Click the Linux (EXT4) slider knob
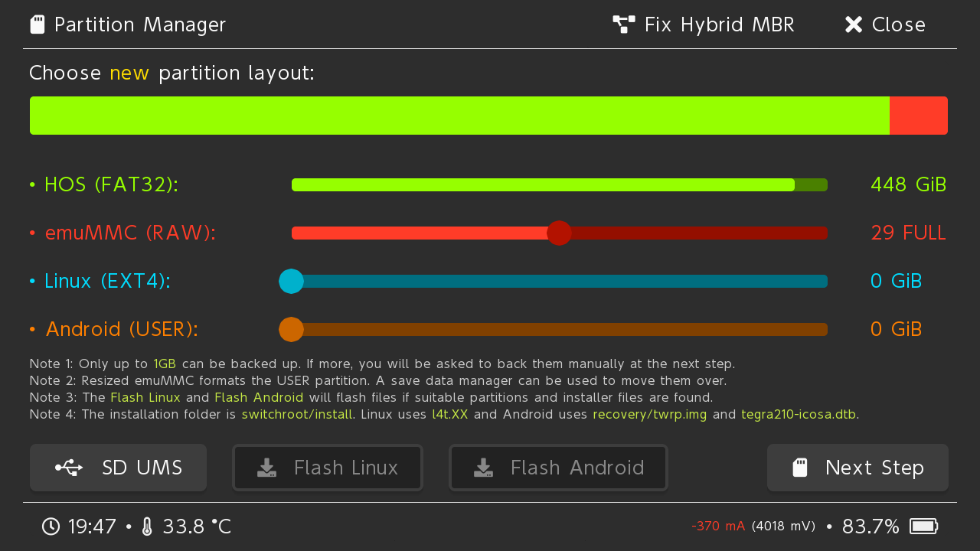Viewport: 980px width, 551px height. pos(292,281)
